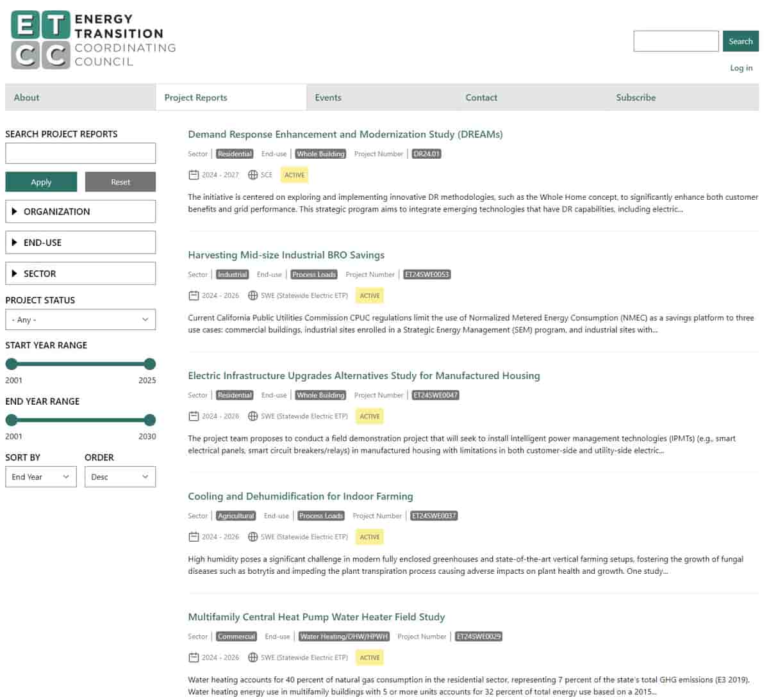
Task: Click globe icon under Cooling and Dehumidification
Action: 252,537
